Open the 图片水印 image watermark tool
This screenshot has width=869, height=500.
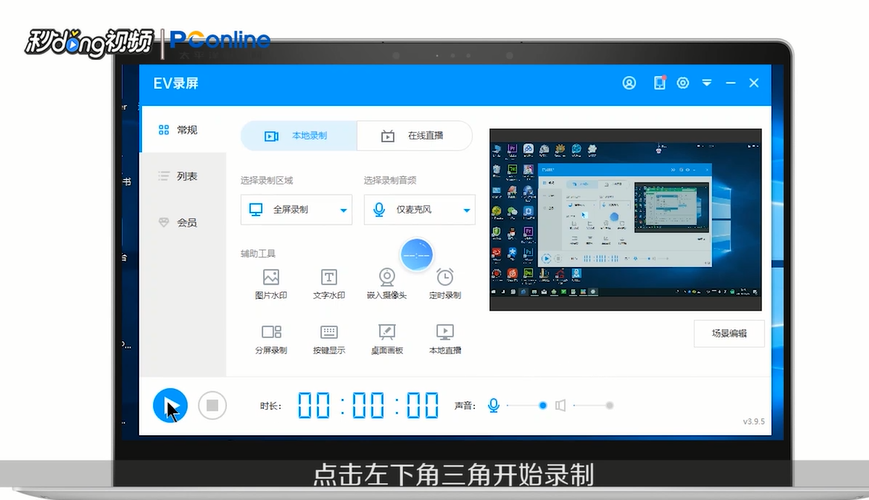[271, 284]
